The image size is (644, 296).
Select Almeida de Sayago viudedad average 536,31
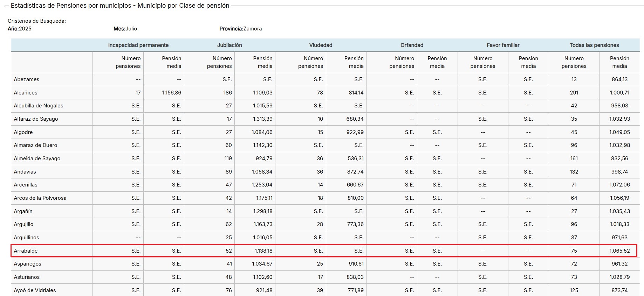[x=355, y=158]
